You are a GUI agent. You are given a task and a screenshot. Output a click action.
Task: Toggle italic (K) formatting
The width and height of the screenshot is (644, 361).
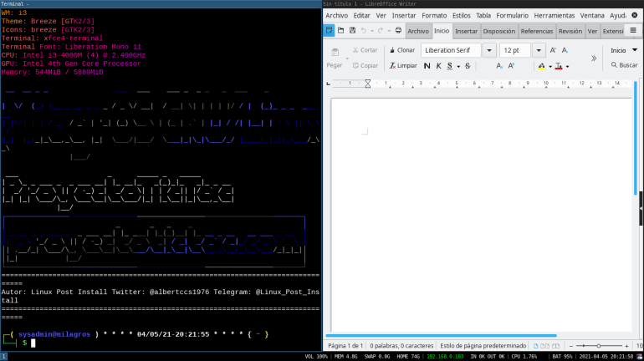pos(438,65)
